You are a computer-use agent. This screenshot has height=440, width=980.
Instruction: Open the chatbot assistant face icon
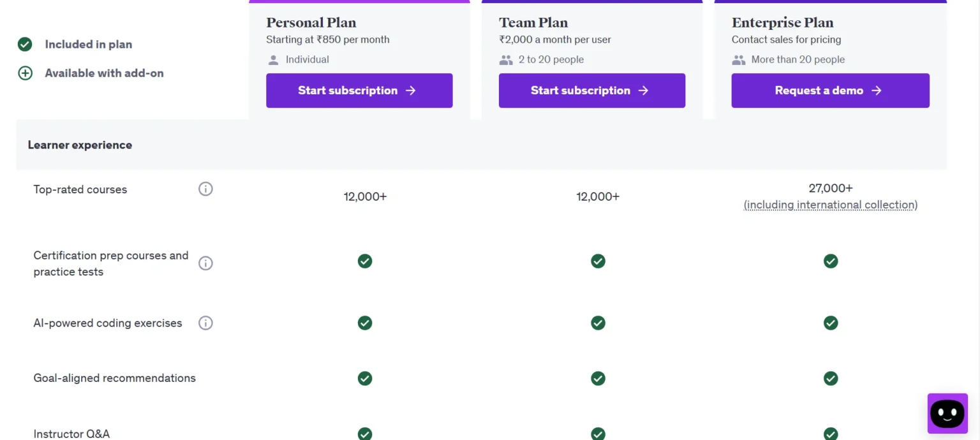947,413
